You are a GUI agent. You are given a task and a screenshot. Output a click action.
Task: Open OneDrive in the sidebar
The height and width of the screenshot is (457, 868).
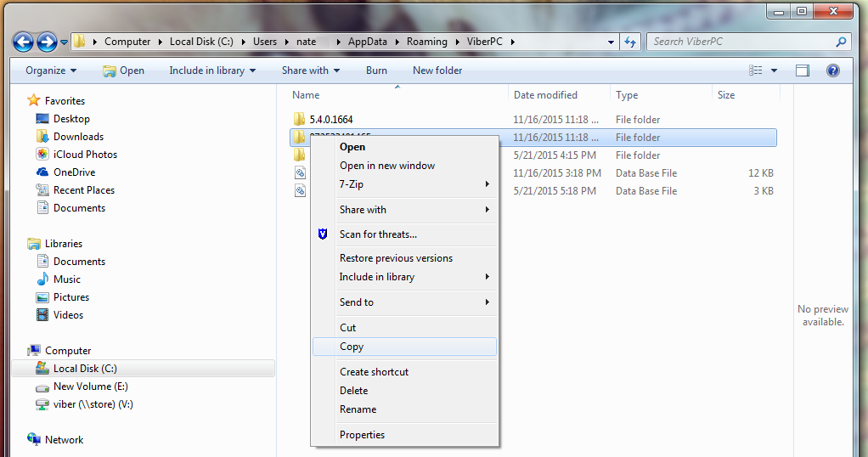(74, 172)
